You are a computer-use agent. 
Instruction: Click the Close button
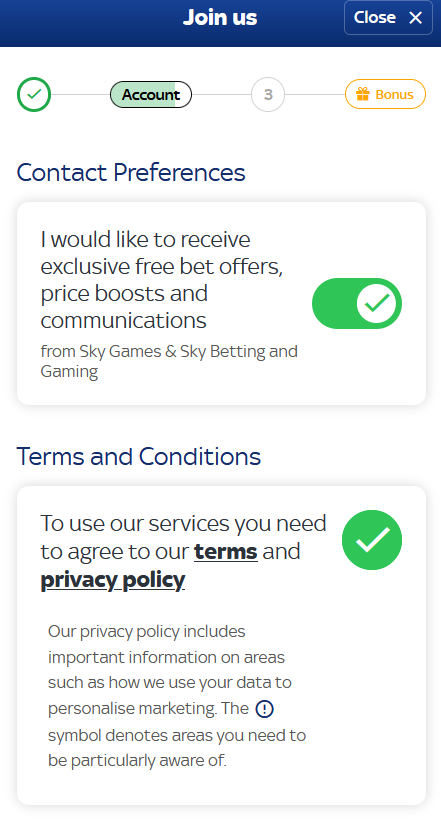388,18
